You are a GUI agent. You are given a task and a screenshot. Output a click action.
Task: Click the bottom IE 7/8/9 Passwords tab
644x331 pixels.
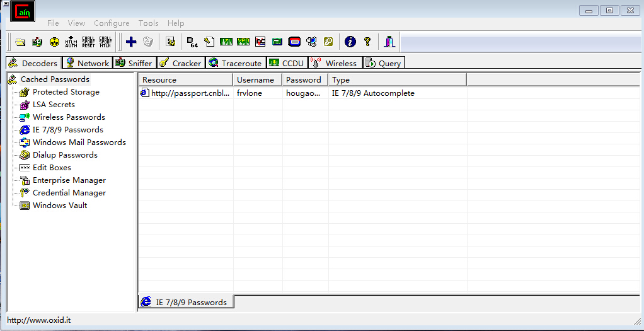(186, 302)
